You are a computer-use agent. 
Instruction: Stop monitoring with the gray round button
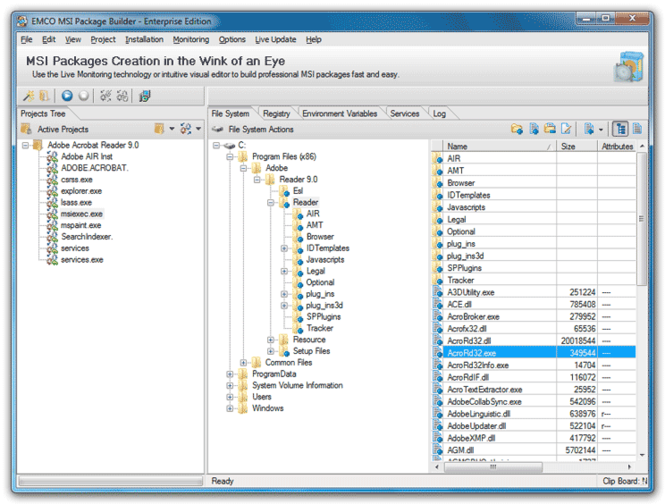[84, 96]
